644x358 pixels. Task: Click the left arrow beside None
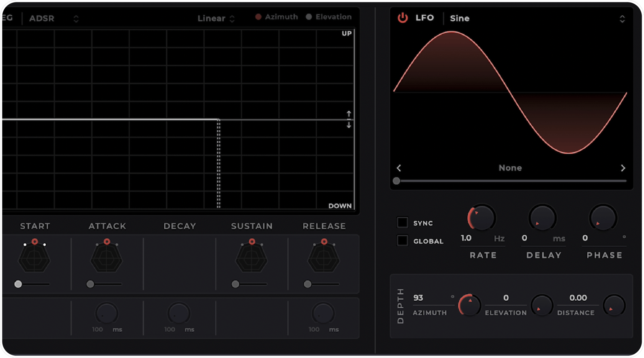point(398,168)
